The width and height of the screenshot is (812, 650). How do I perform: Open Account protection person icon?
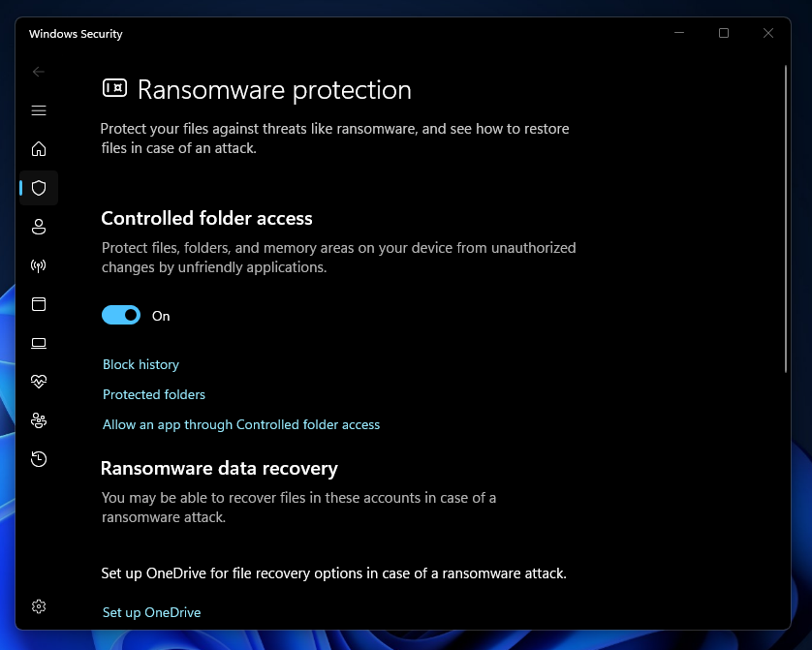point(39,227)
